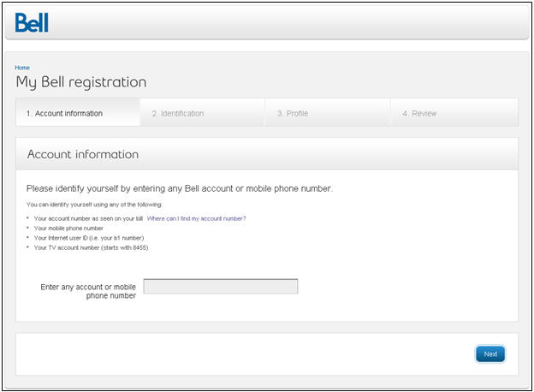Click 'Your Internet user ID' bullet text
Image resolution: width=534 pixels, height=392 pixels.
pyautogui.click(x=89, y=238)
